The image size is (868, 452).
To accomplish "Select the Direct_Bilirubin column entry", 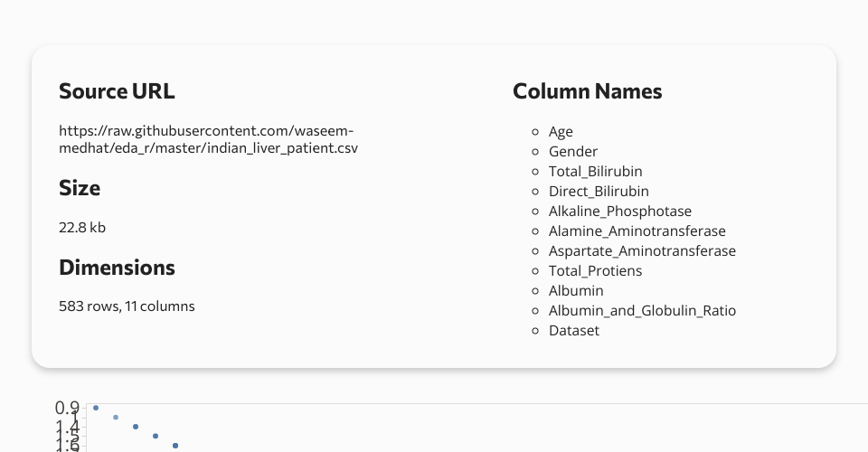I will 599,192.
